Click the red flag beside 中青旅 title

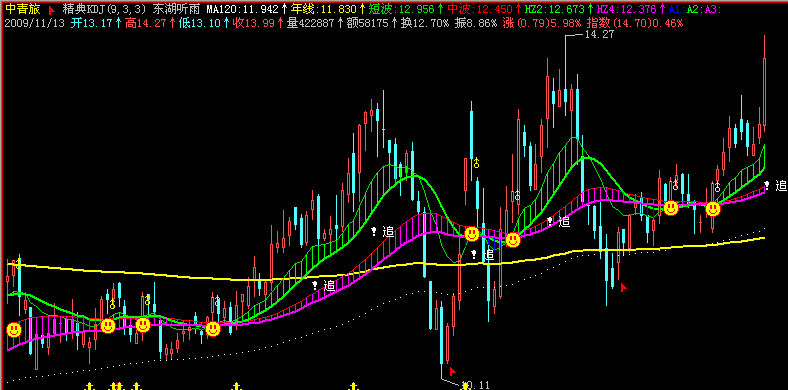[x=52, y=10]
